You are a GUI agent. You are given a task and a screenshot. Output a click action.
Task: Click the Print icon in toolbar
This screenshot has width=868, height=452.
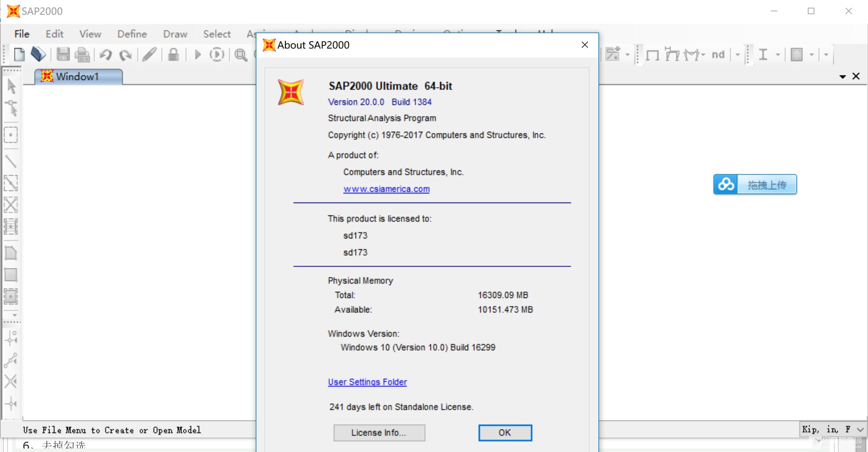pos(83,55)
